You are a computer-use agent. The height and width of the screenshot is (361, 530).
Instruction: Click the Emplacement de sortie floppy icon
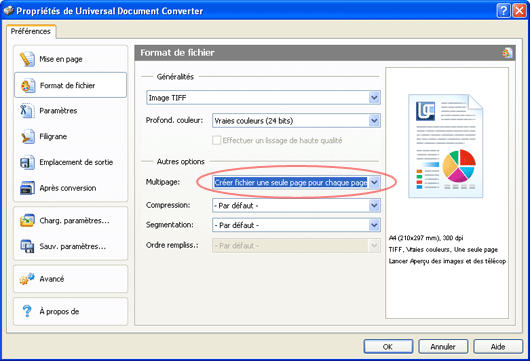[x=27, y=162]
